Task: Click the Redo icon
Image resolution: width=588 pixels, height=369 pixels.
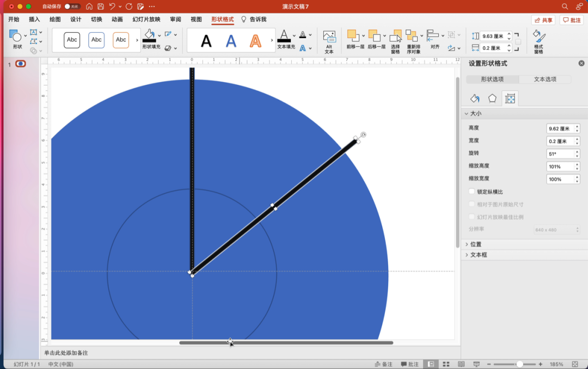Action: tap(129, 7)
